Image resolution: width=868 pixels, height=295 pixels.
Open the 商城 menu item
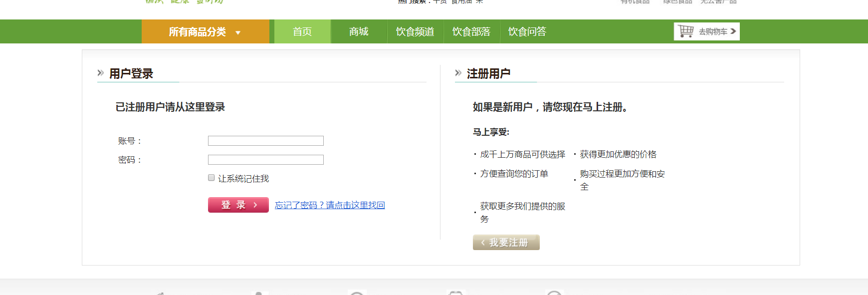359,31
